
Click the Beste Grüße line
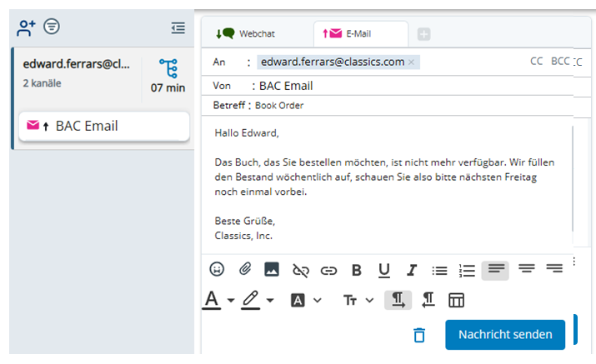[245, 221]
